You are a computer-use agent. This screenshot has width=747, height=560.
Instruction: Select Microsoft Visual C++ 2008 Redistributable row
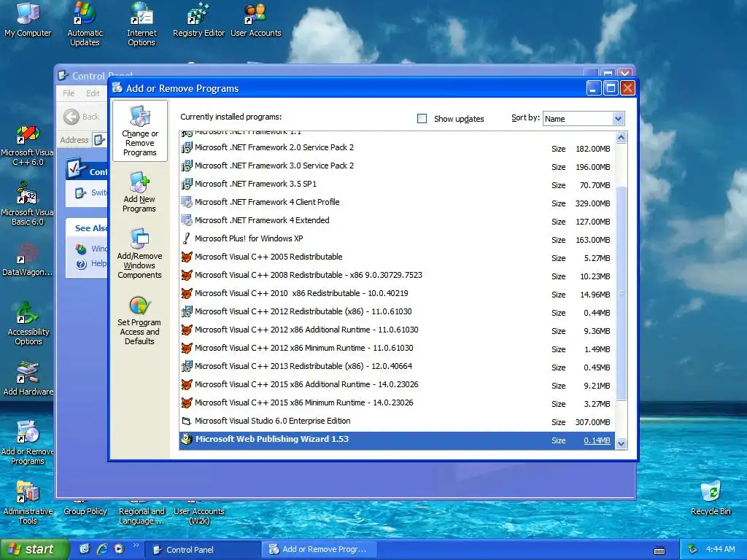click(x=397, y=275)
